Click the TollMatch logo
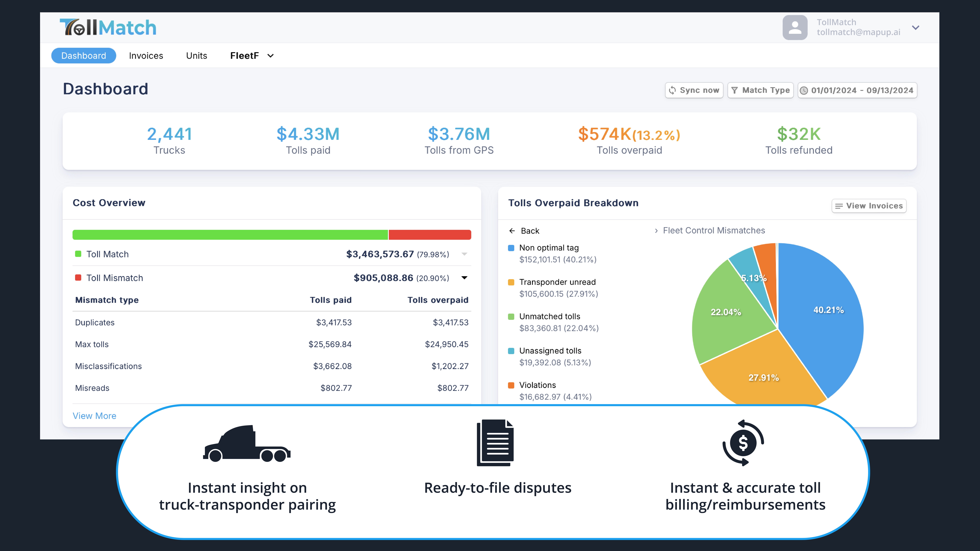 (x=108, y=27)
